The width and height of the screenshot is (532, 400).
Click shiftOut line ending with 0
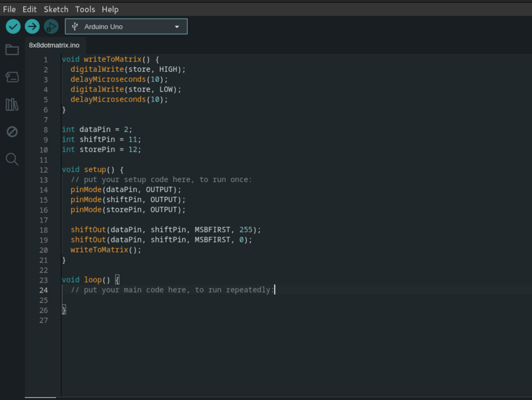coord(161,240)
